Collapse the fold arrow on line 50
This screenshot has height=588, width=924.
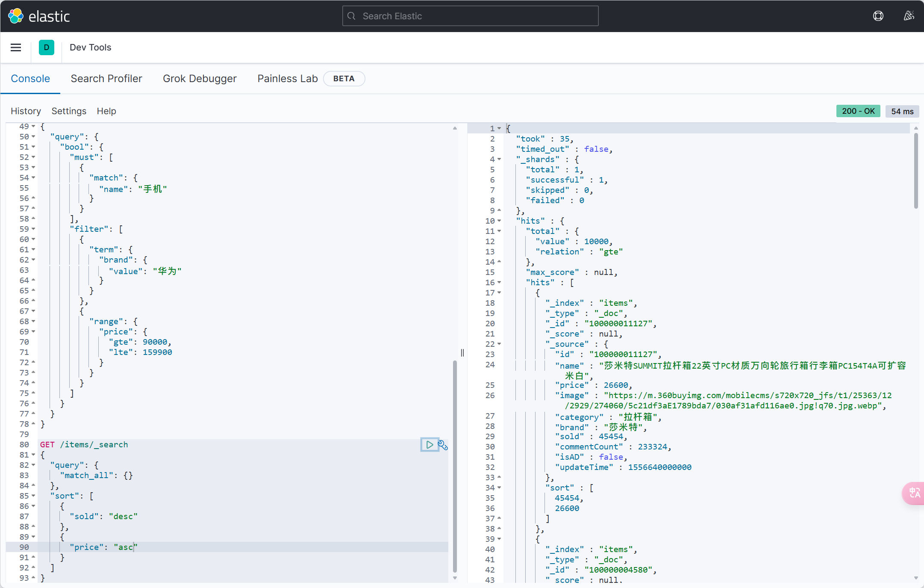click(x=33, y=137)
